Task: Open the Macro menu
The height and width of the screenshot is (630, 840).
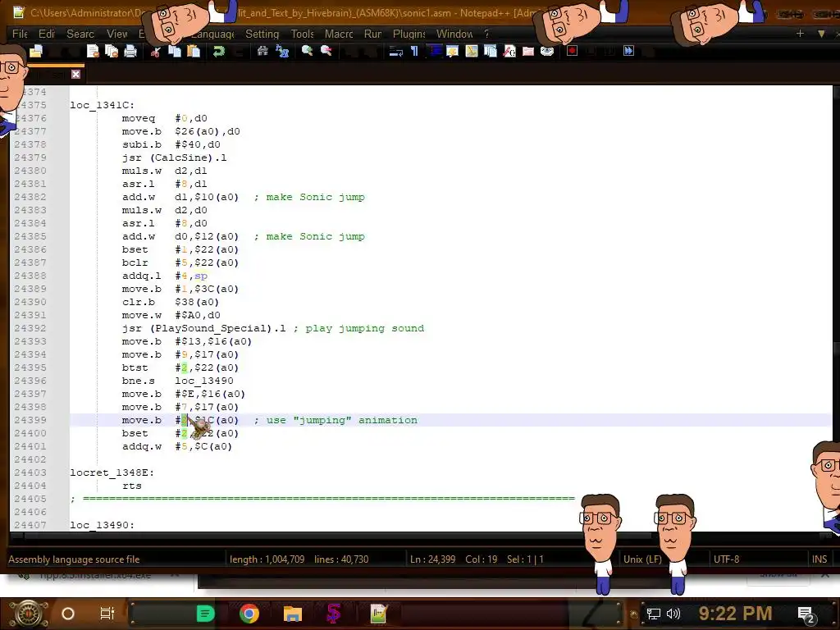Action: pyautogui.click(x=339, y=34)
